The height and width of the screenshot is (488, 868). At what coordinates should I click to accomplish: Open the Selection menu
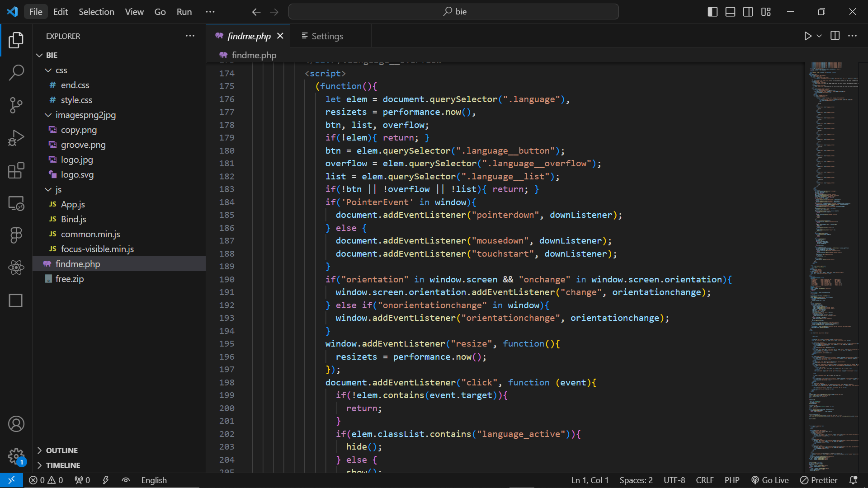96,12
